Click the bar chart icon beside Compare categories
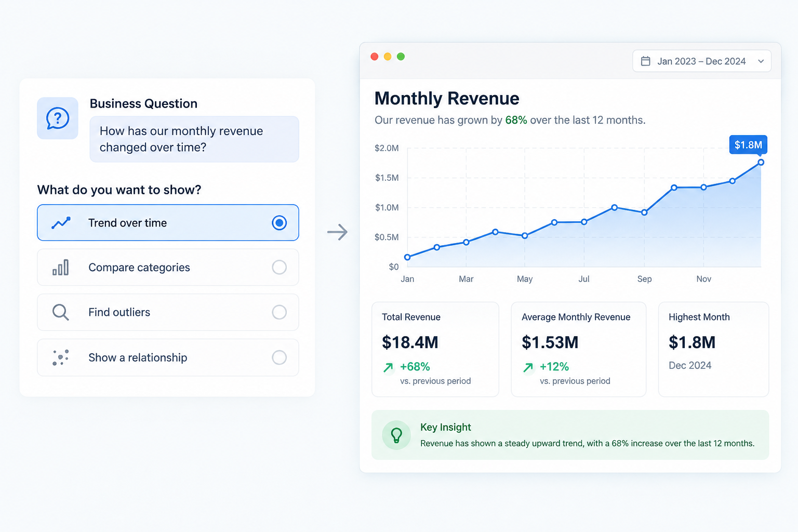 click(60, 268)
